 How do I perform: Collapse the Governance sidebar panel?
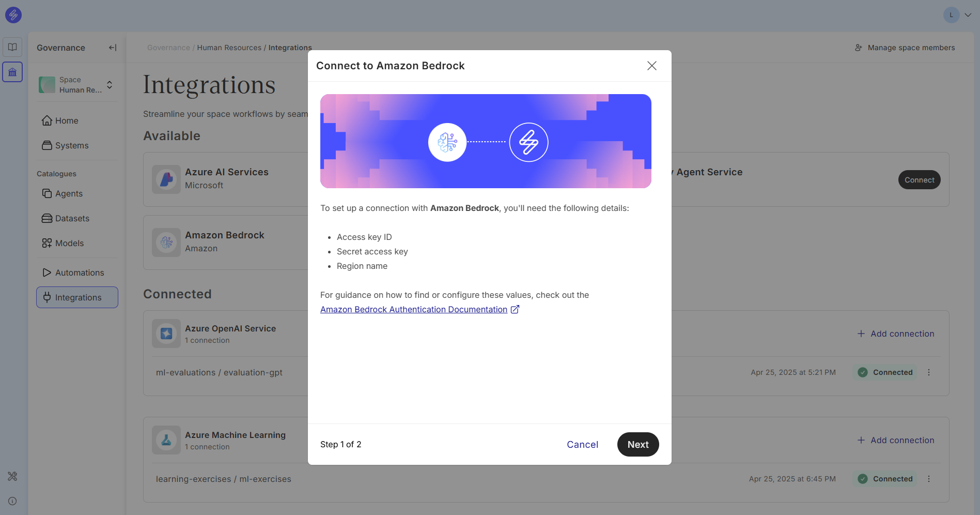pos(113,48)
